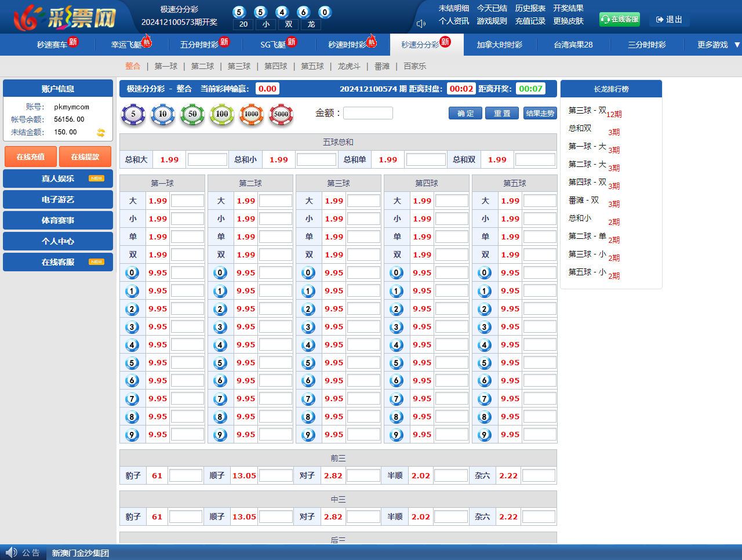Click the 重置 reset button

pos(502,114)
